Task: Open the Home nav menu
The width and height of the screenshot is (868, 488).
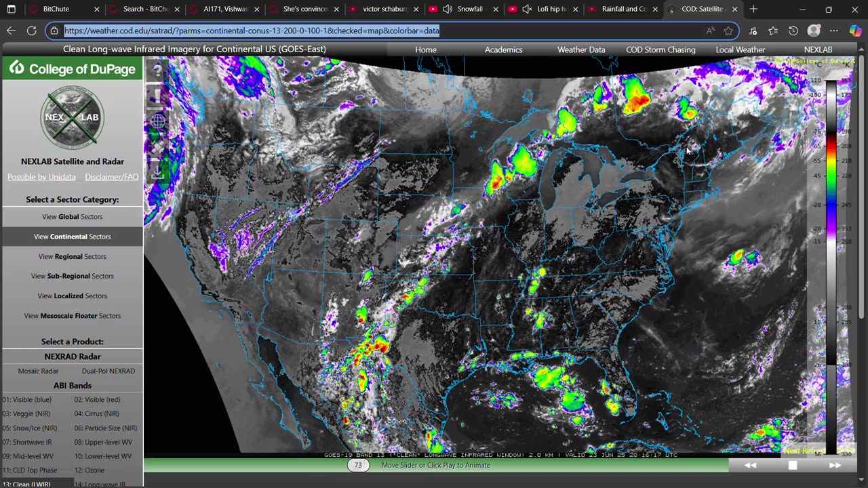Action: point(426,49)
